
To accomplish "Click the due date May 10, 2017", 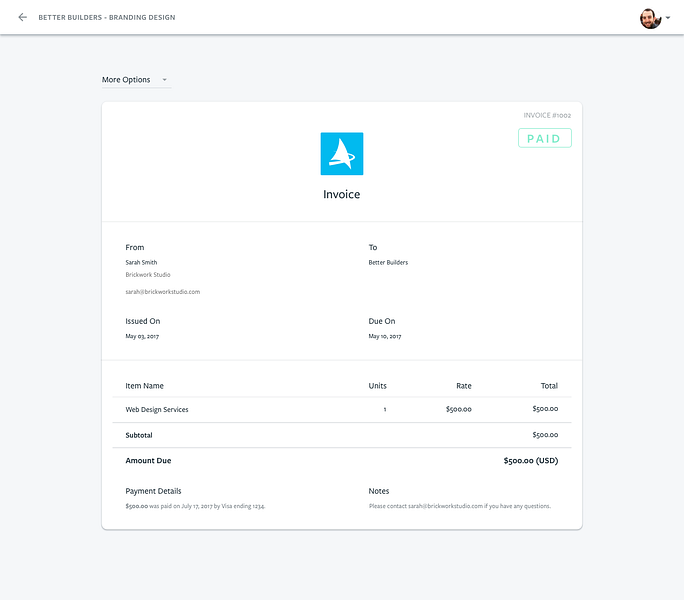I will [x=385, y=336].
